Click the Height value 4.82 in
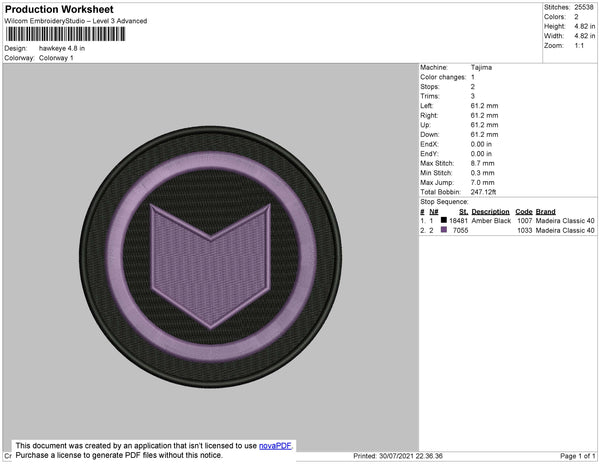 (x=585, y=26)
